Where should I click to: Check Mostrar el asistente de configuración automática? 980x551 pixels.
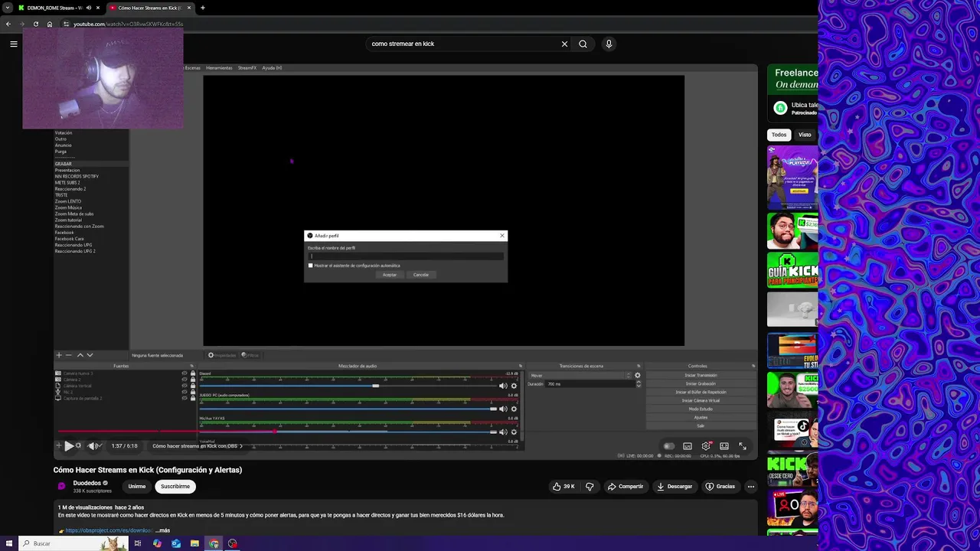(x=310, y=266)
